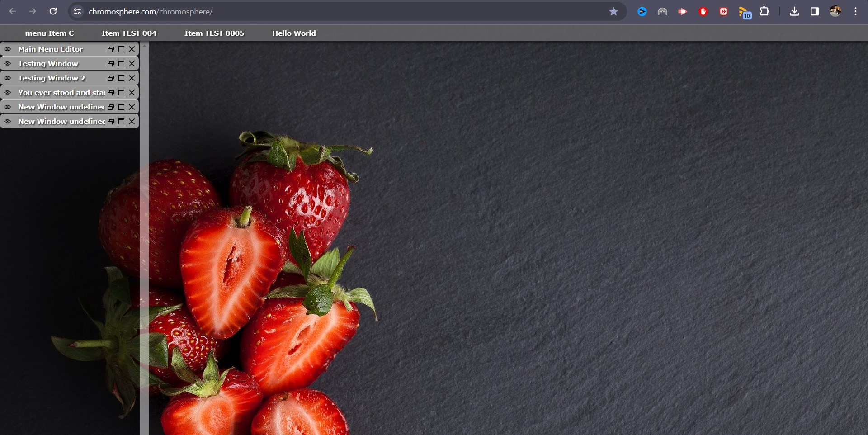868x435 pixels.
Task: Restore down the Testing Window
Action: click(x=111, y=63)
